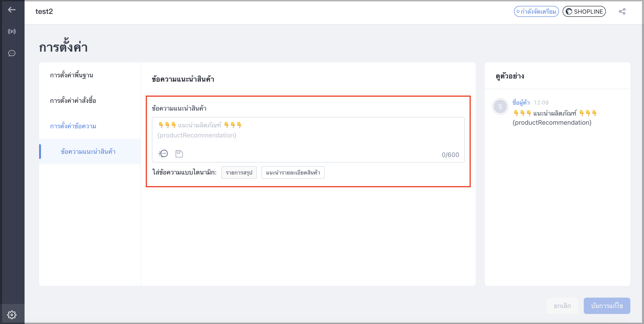Expand การตั้งค่าข้อความ menu section
Image resolution: width=644 pixels, height=324 pixels.
click(x=73, y=126)
